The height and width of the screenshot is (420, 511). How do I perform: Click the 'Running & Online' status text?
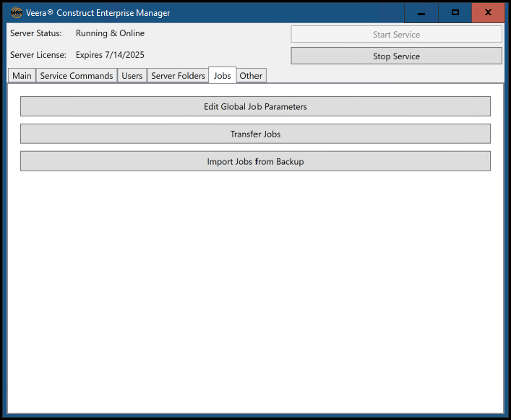(110, 33)
